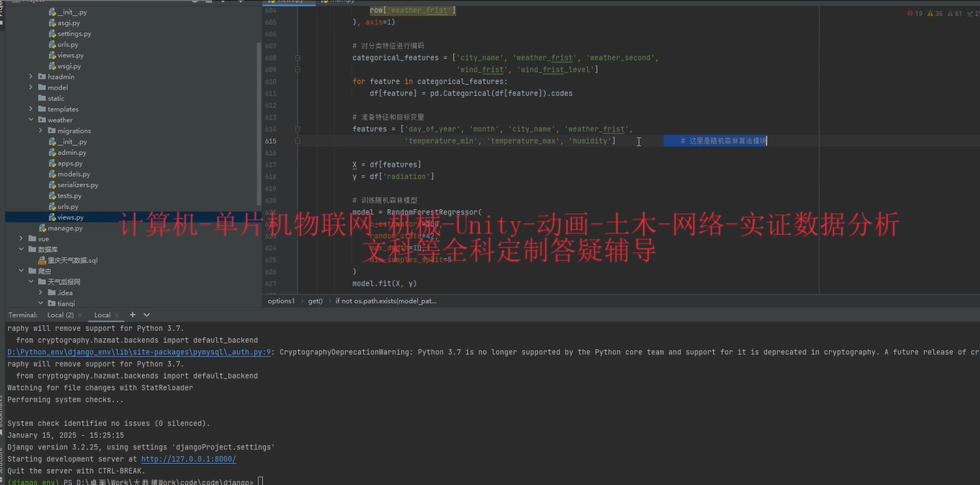Open the pymysql _auth.py:9 file link

pos(140,352)
